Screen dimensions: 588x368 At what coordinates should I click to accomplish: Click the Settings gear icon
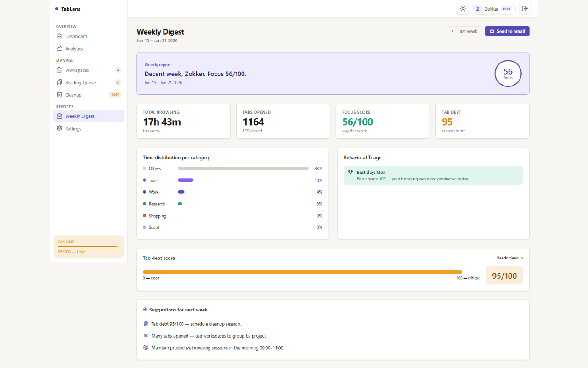pos(59,128)
